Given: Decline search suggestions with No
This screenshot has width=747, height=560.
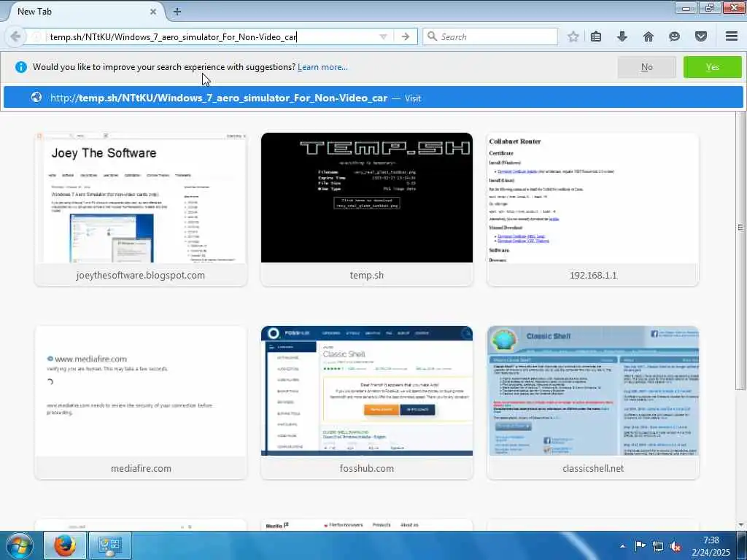Looking at the screenshot, I should point(646,67).
